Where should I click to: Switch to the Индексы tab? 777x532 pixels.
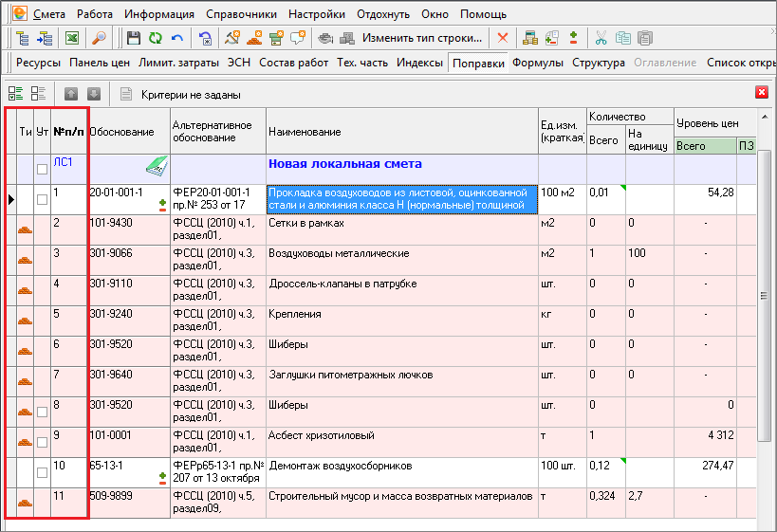[x=419, y=63]
